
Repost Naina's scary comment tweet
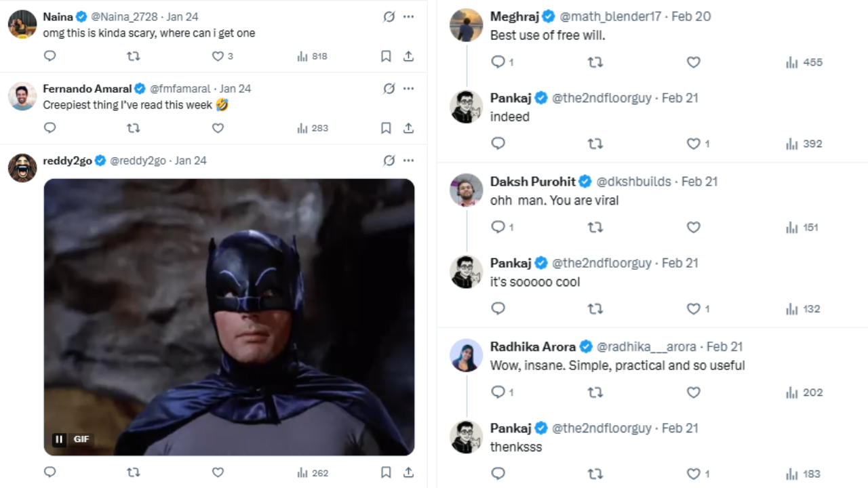point(134,56)
